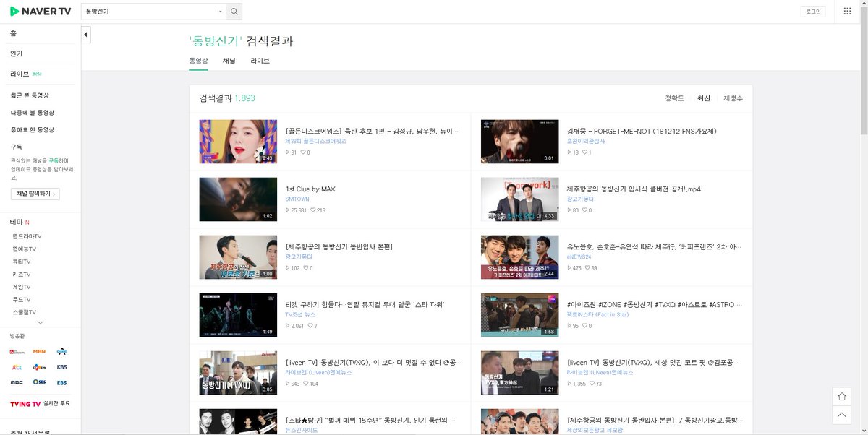868x435 pixels.
Task: Open 최근 본 동영상
Action: [30, 95]
